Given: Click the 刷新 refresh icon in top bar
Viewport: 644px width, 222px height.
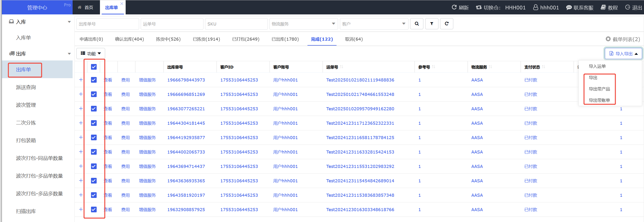Looking at the screenshot, I should 454,7.
